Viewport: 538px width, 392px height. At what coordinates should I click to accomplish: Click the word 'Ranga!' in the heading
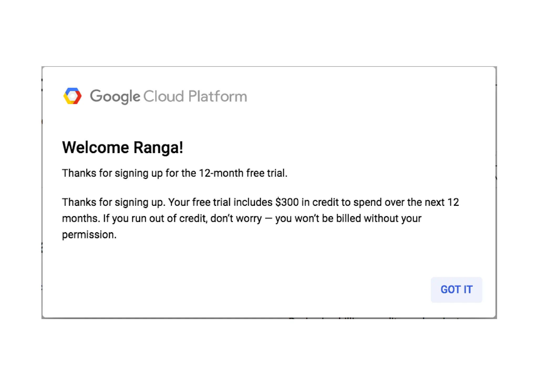[158, 147]
